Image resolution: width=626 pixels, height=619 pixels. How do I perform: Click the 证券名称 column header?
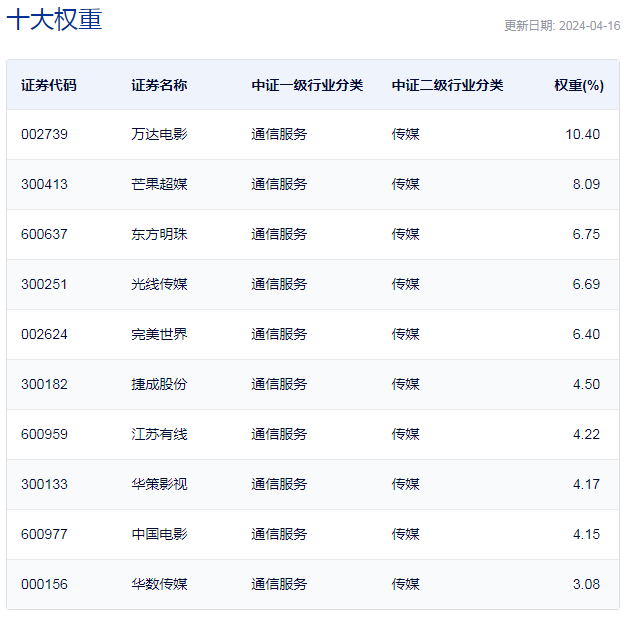[159, 85]
